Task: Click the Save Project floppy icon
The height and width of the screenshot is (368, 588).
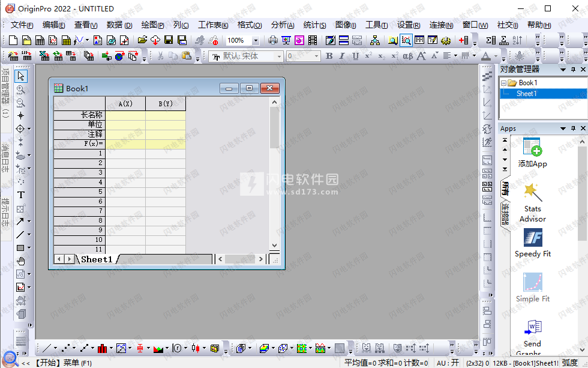Action: tap(169, 40)
